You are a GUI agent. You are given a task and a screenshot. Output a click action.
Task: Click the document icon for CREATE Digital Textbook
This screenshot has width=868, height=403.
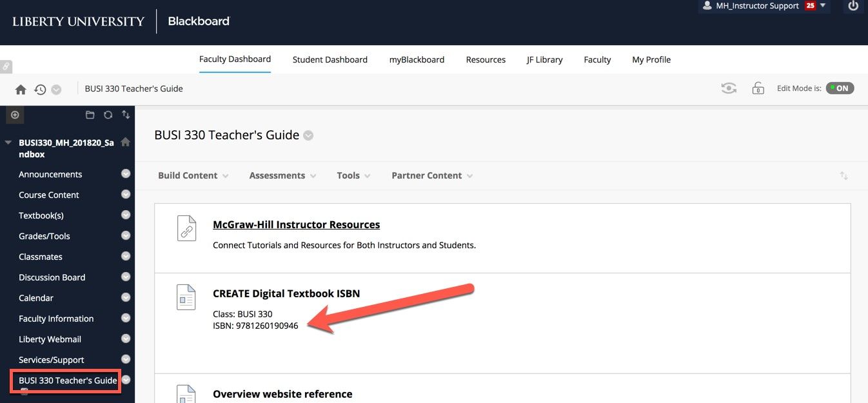coord(186,297)
